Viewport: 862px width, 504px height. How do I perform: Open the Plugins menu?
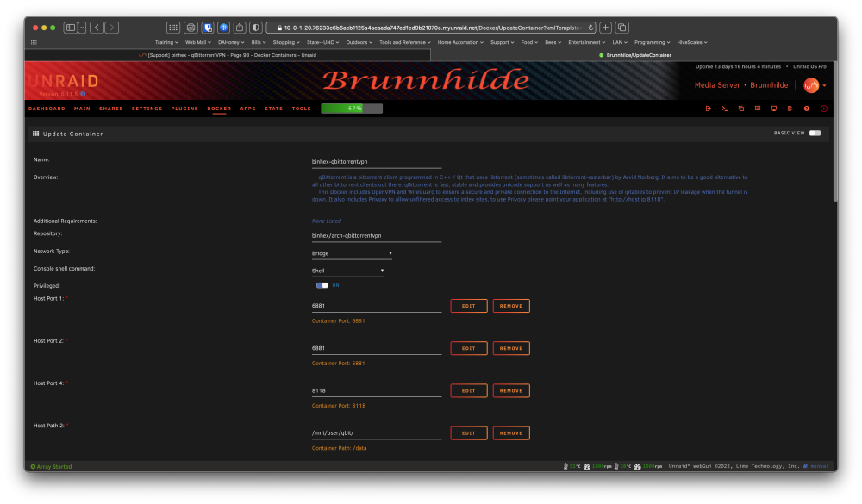coord(184,109)
